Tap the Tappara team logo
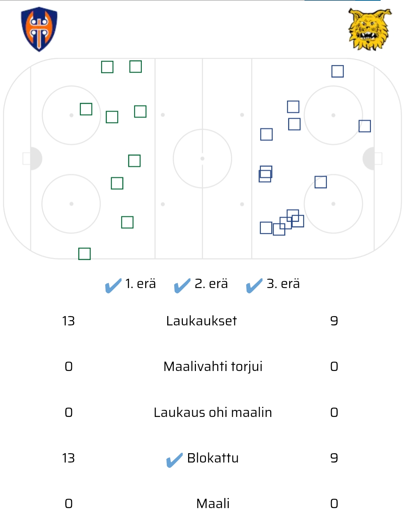The height and width of the screenshot is (532, 403). click(39, 29)
